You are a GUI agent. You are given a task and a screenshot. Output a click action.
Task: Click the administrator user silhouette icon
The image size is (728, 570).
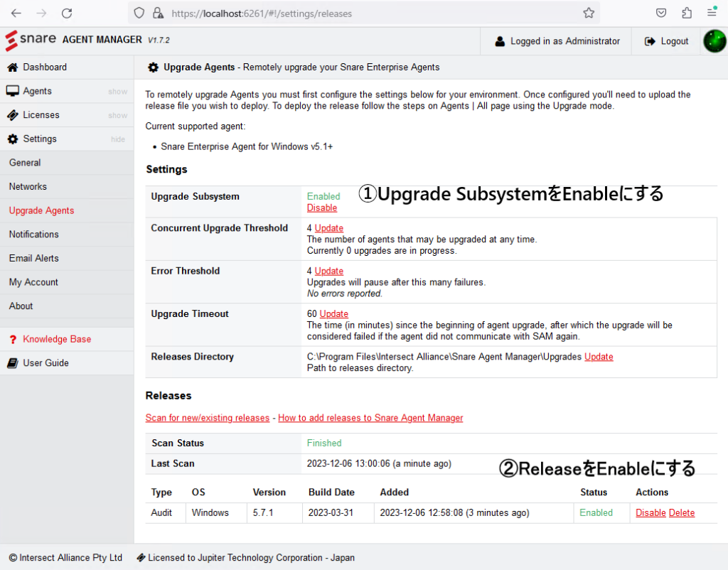[500, 41]
